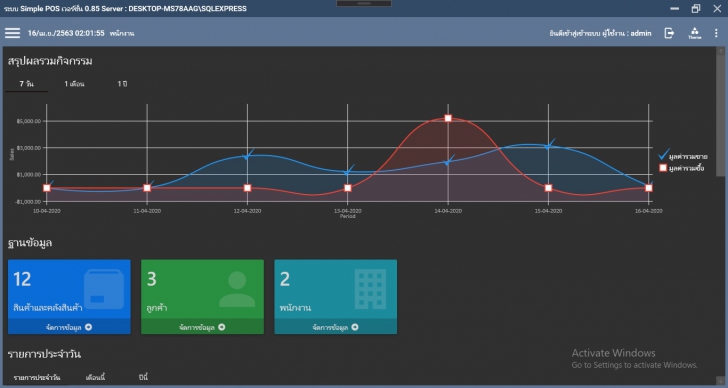
Task: Click จัดการข้อมูล on the teal employees card
Action: coord(336,327)
